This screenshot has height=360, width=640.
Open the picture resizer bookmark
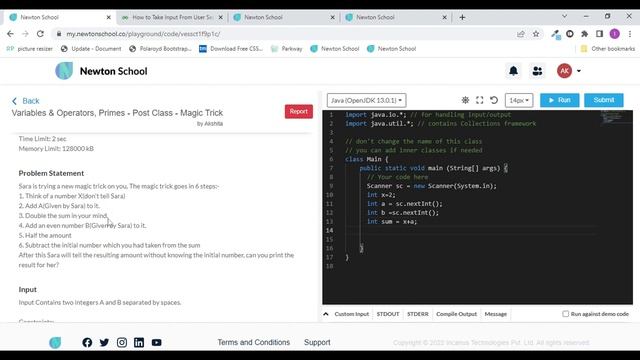point(30,49)
